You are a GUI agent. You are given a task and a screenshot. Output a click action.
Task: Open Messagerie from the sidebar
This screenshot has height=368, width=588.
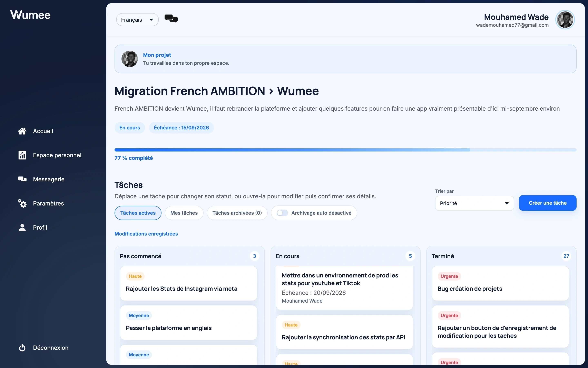pyautogui.click(x=49, y=179)
